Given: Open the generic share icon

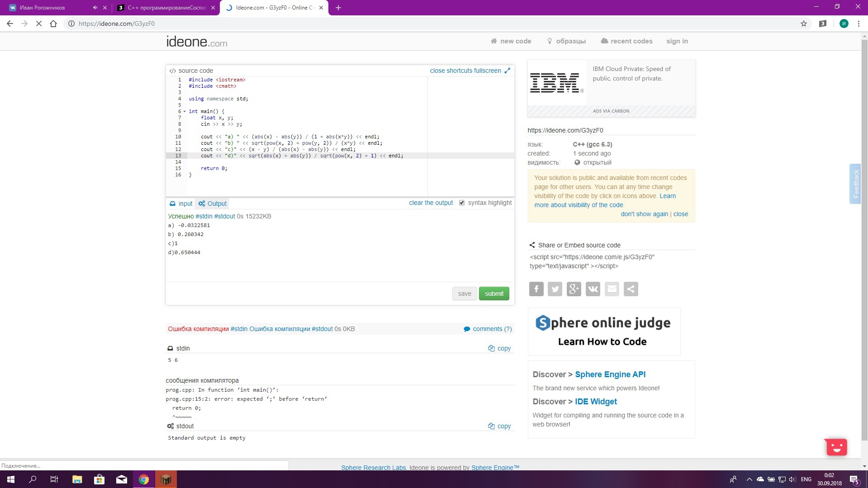Looking at the screenshot, I should [631, 289].
